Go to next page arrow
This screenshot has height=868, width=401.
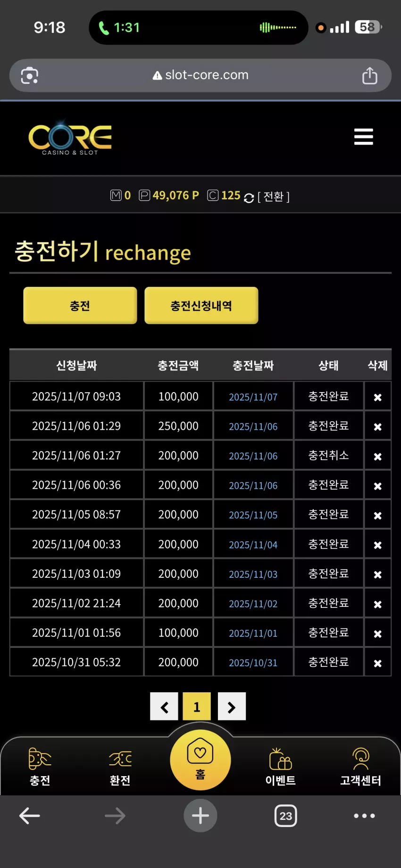point(232,706)
